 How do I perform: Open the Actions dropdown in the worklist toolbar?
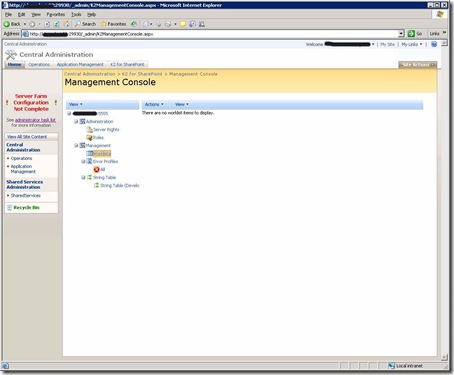pos(154,104)
